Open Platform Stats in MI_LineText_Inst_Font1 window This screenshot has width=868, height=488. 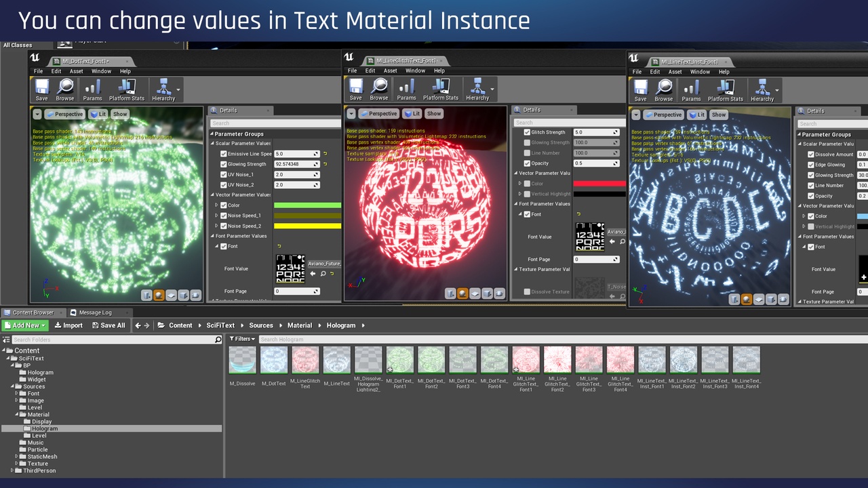[x=726, y=90]
